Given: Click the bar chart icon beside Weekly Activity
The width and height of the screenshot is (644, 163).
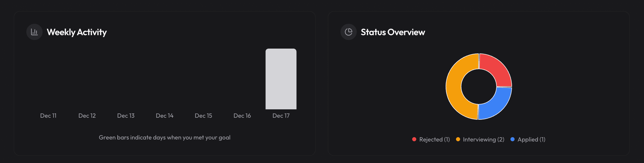Looking at the screenshot, I should point(34,32).
